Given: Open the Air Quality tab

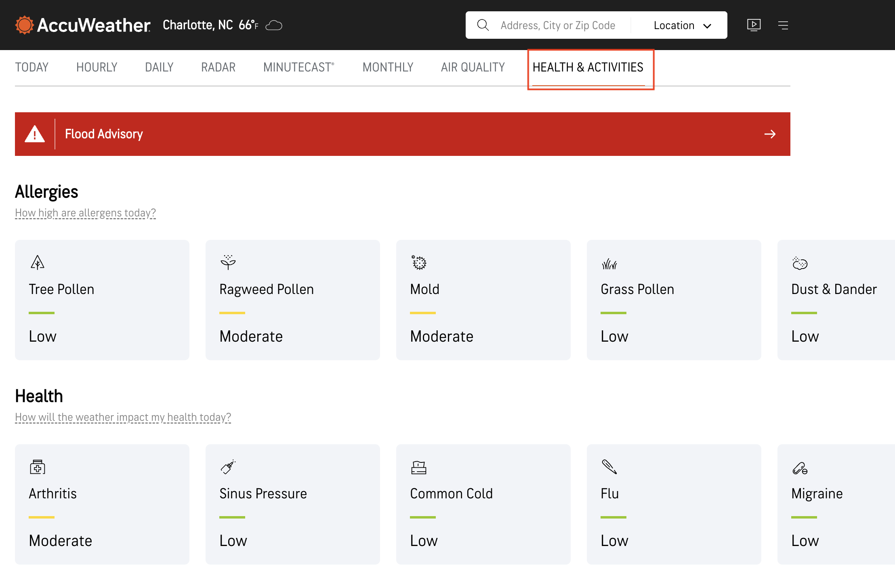Looking at the screenshot, I should 473,67.
